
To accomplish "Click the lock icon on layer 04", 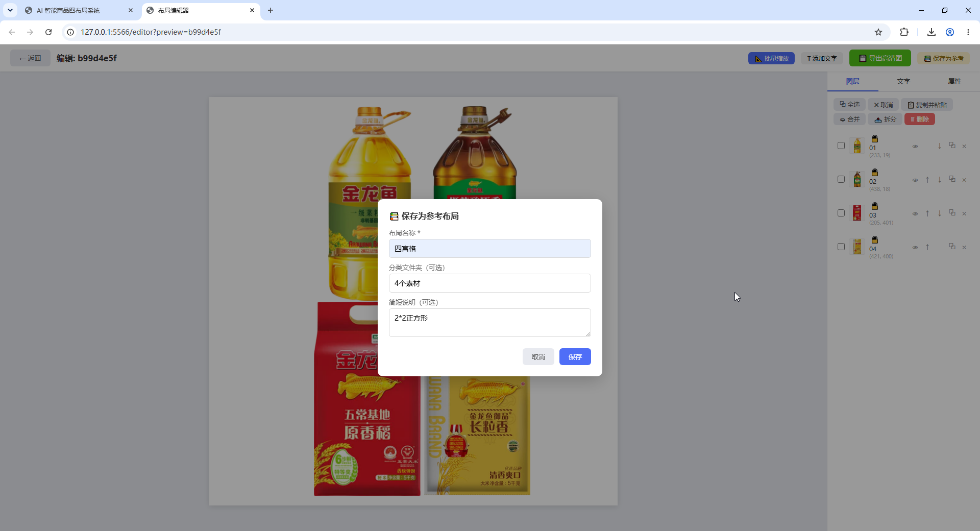I will point(875,240).
